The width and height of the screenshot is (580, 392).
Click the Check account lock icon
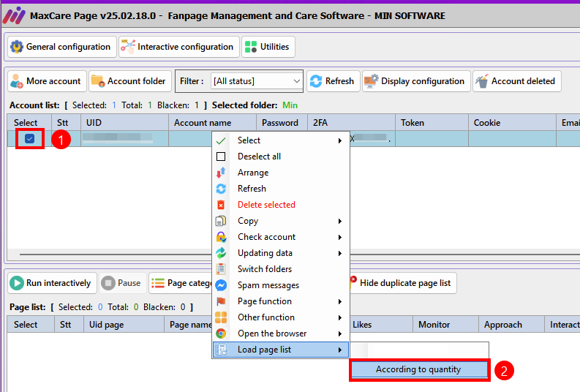[x=221, y=237]
